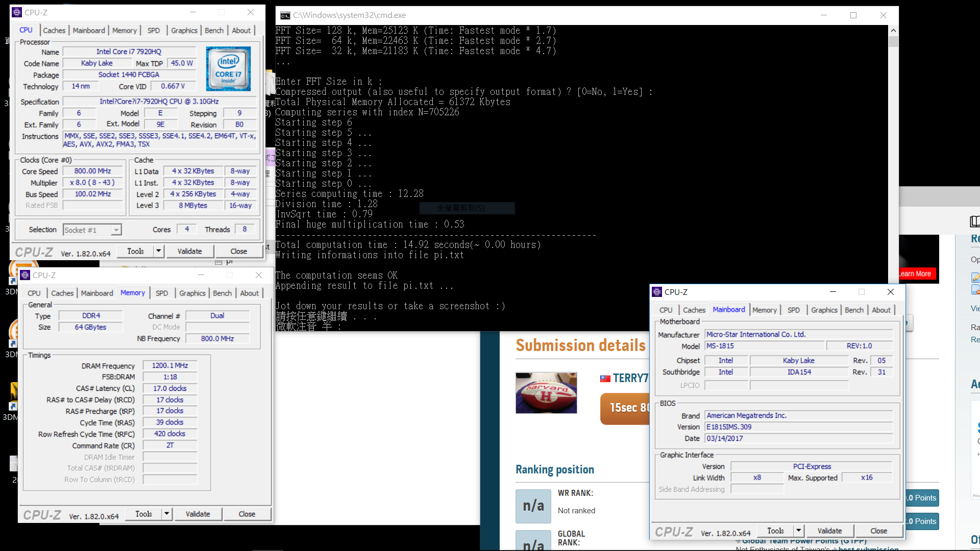Click the Taiwan flag next to TERRY7
This screenshot has width=980, height=551.
pos(605,379)
